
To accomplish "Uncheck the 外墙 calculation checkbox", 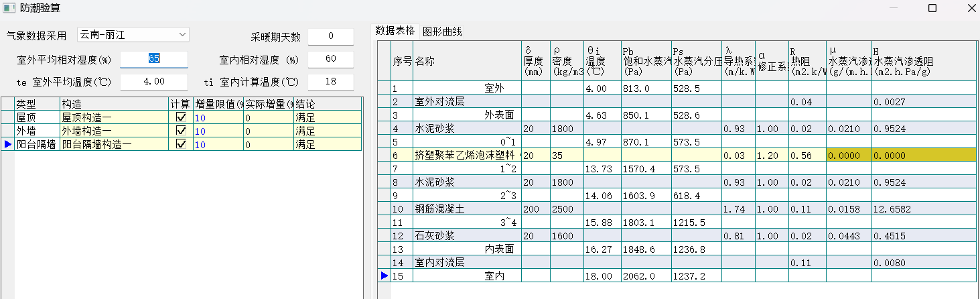I will pos(180,131).
